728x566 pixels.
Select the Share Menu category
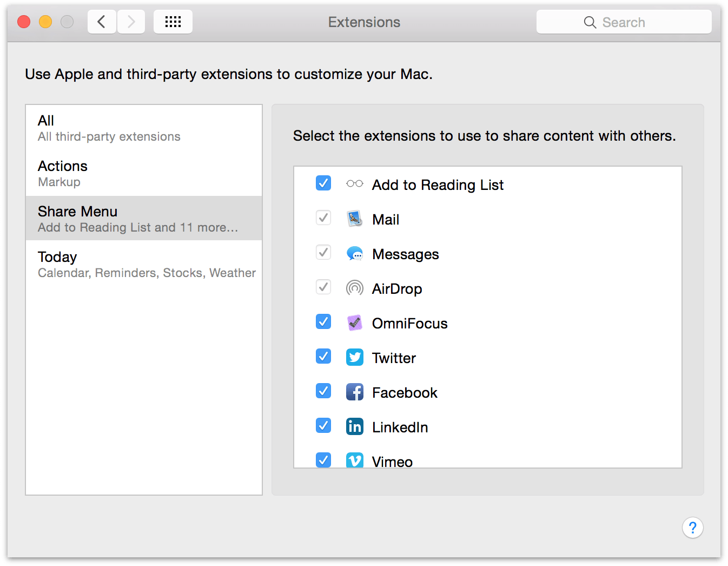144,218
